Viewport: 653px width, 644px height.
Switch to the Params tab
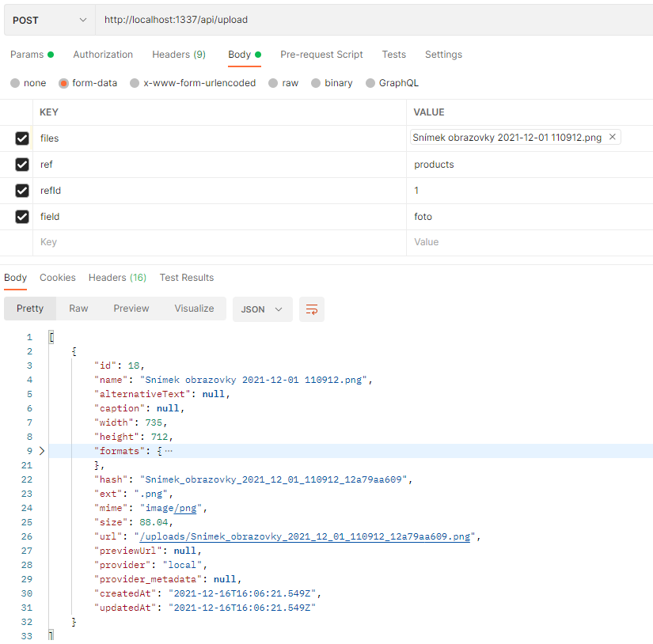pyautogui.click(x=32, y=55)
